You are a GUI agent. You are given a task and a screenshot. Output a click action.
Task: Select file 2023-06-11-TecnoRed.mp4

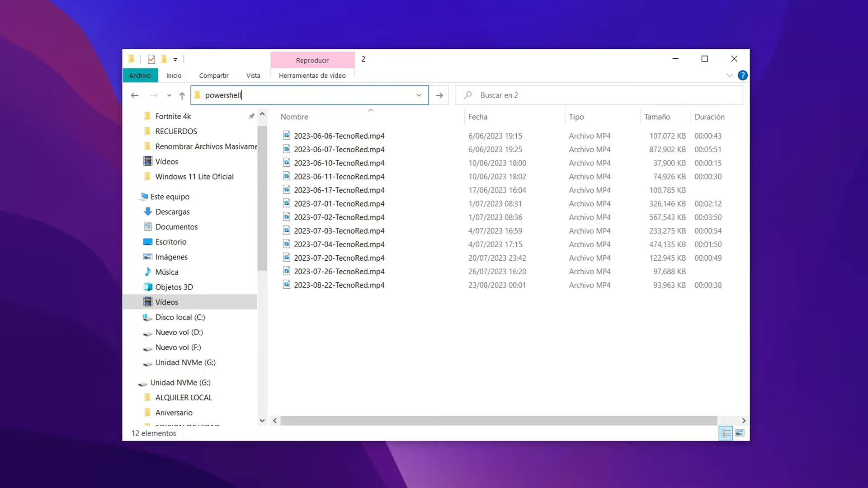tap(339, 177)
